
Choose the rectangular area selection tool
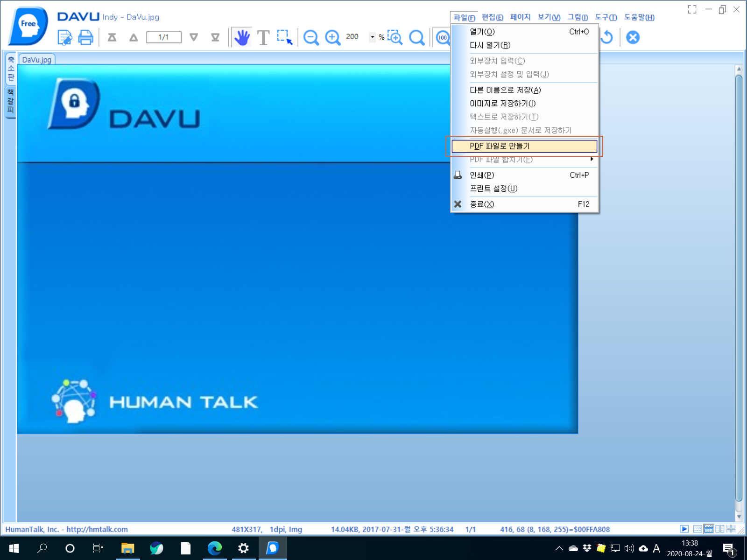[284, 37]
